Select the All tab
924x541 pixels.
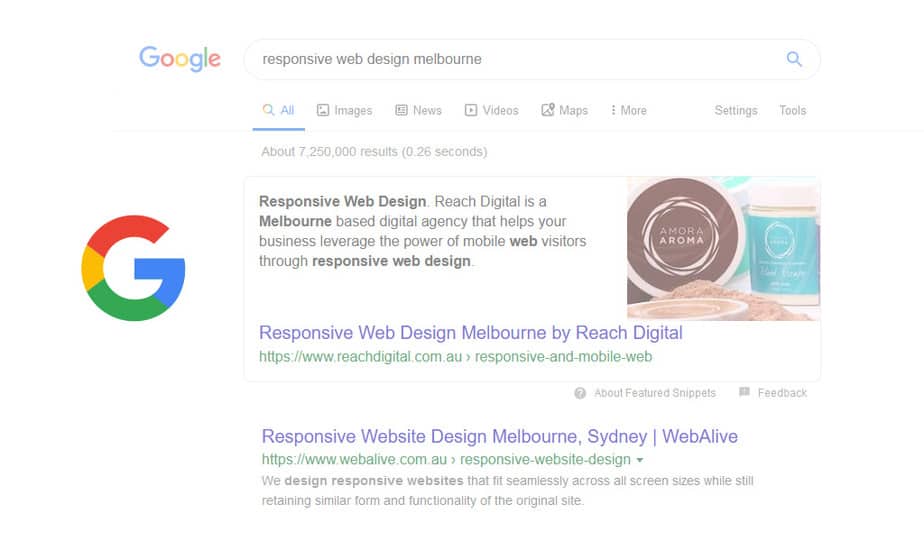click(x=278, y=110)
